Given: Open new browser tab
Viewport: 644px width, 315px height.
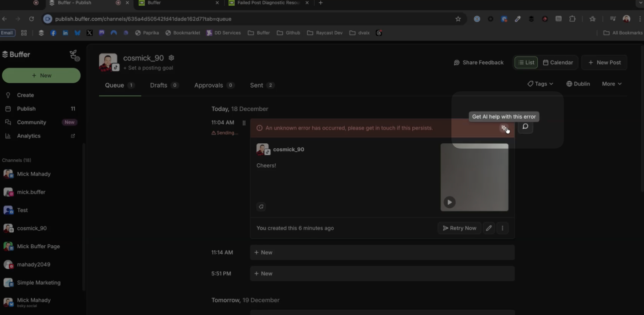Looking at the screenshot, I should coord(321,3).
